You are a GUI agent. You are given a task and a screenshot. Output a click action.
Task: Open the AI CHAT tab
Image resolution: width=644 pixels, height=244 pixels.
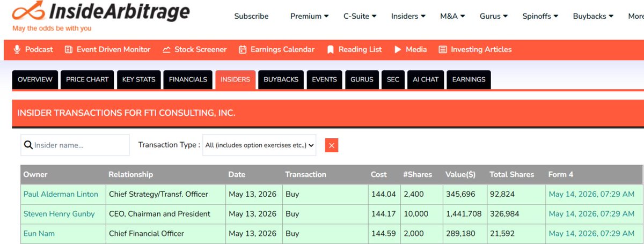click(426, 79)
